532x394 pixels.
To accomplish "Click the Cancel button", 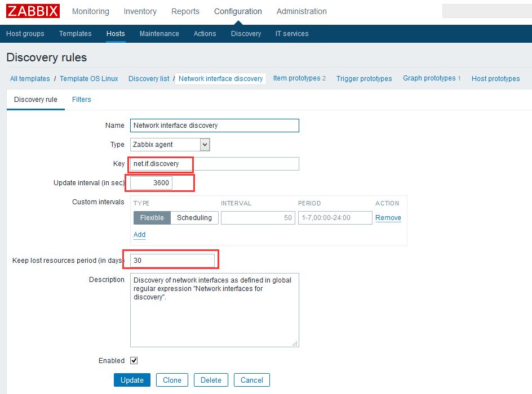I will point(252,380).
